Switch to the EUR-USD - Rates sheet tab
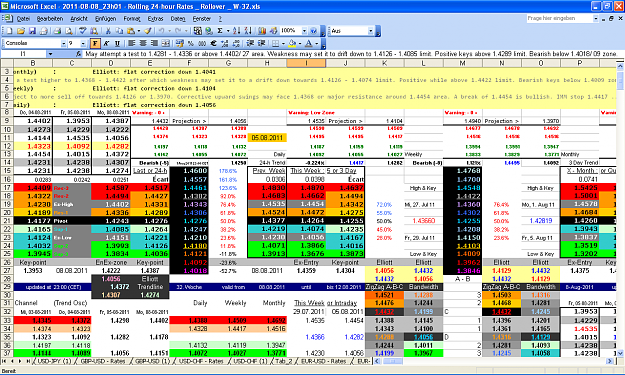This screenshot has height=375, width=625. point(324,361)
